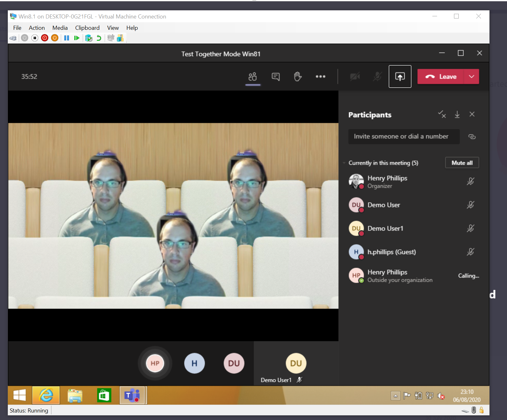Click the share content tray icon
The image size is (507, 420).
click(x=400, y=77)
